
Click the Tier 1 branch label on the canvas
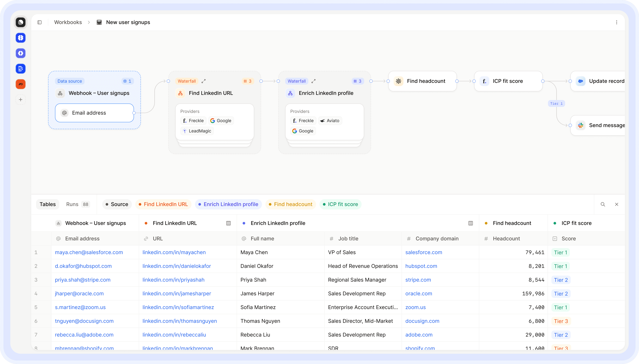tap(556, 103)
